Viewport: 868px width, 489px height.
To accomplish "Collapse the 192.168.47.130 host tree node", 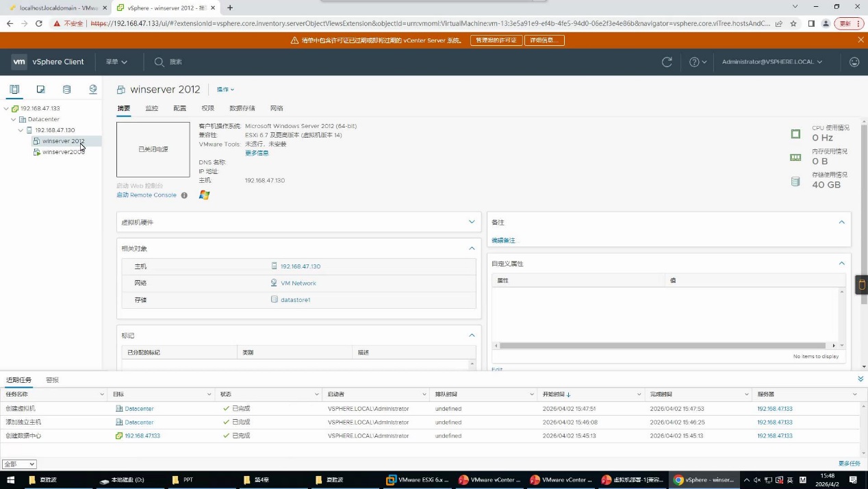I will coord(21,130).
